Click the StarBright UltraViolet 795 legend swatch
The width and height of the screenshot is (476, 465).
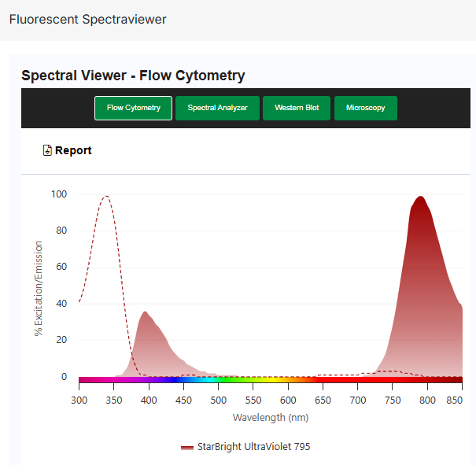click(x=187, y=447)
